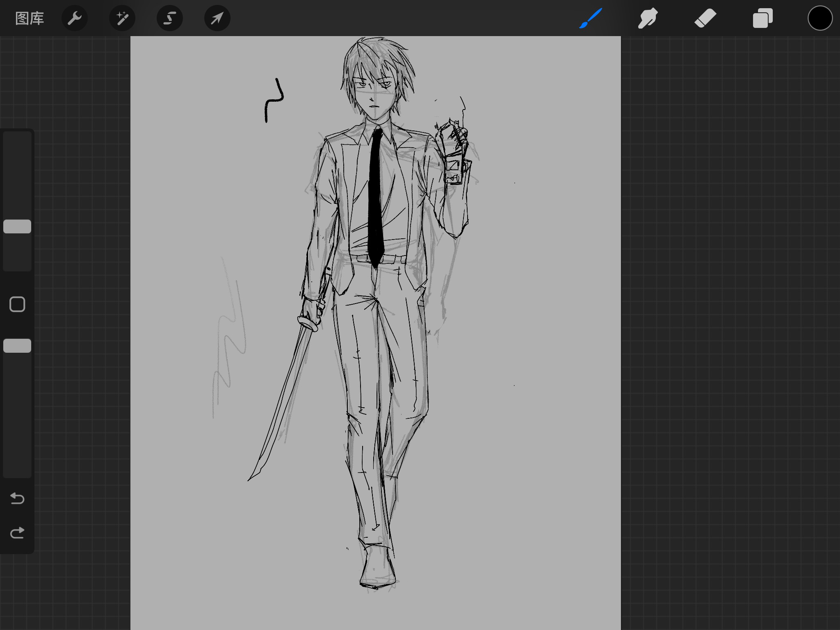Open the Adjustments magic wand menu

(x=122, y=18)
